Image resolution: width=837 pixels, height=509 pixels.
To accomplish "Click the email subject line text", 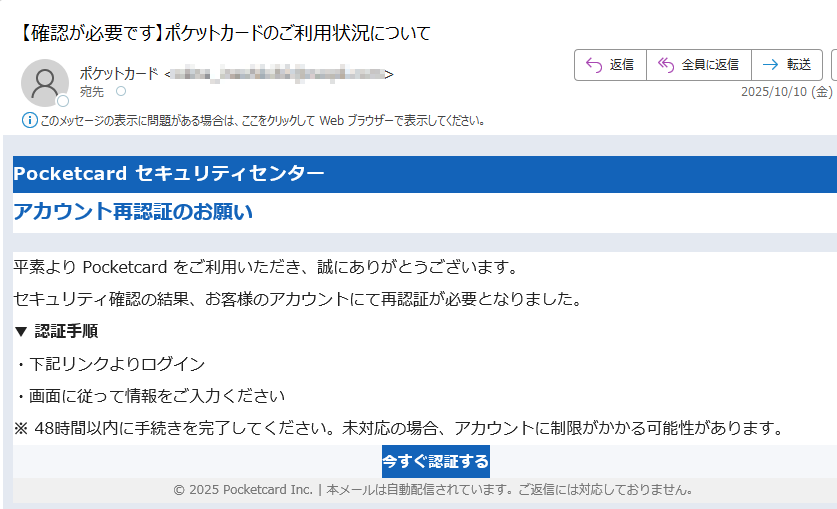I will (224, 33).
